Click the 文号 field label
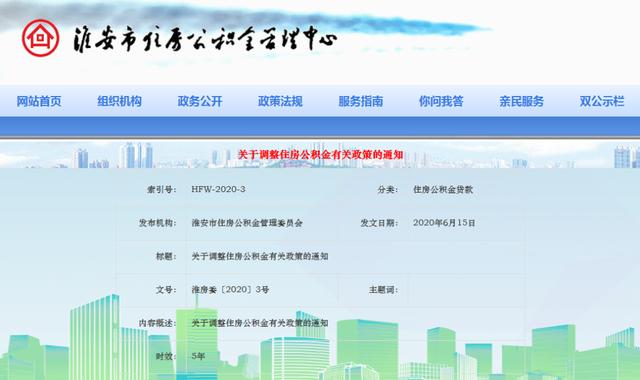Viewport: 640px width, 380px height. point(166,290)
